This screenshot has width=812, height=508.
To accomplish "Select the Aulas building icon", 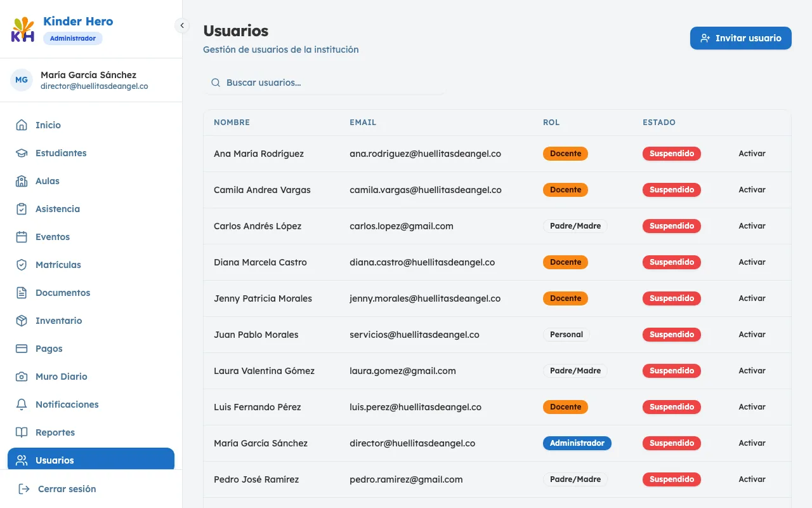I will pos(22,181).
